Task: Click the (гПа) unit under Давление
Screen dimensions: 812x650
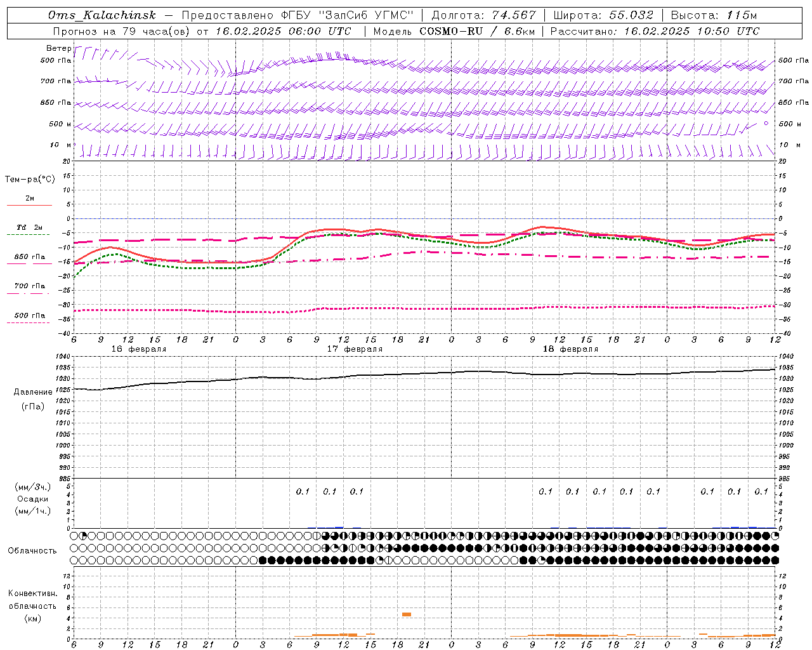Action: pos(33,406)
